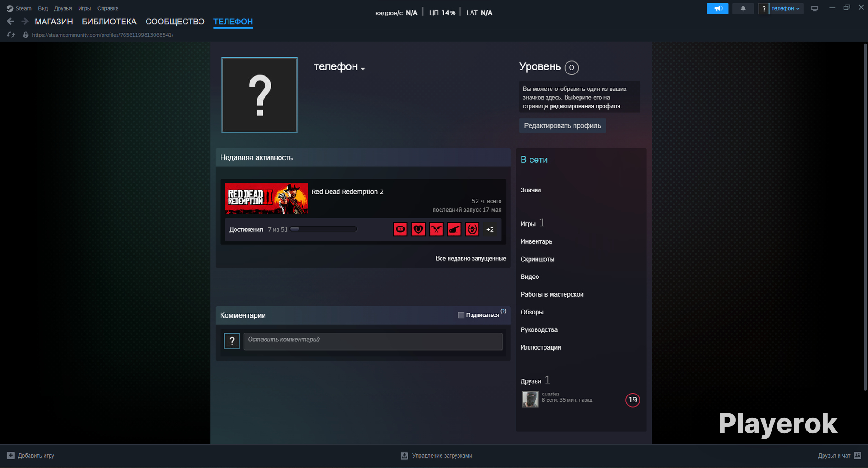Open the Игры menu in the menu bar
868x468 pixels.
pos(84,8)
